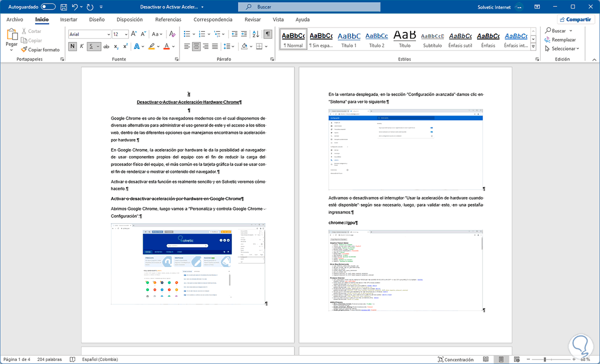Save the document with floppy disk icon
The height and width of the screenshot is (364, 600).
(63, 7)
